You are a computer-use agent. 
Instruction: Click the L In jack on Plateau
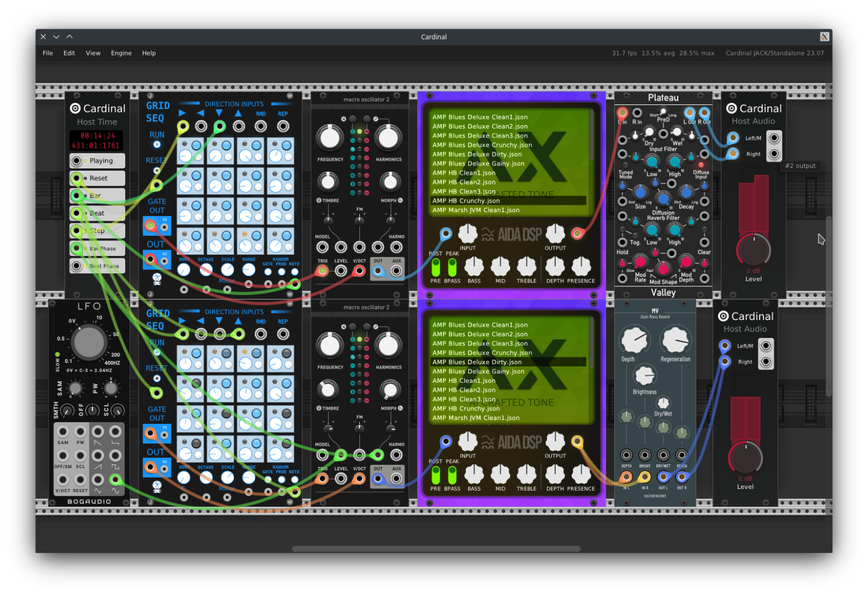623,113
